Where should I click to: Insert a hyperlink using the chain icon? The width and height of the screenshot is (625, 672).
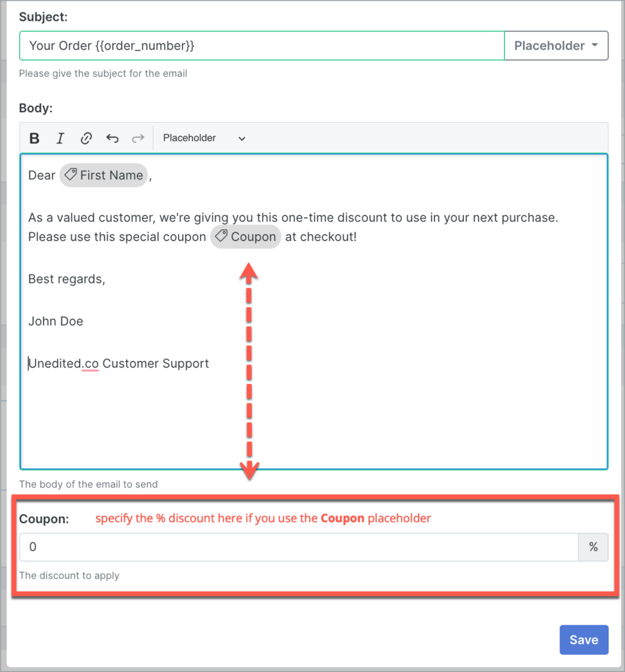[86, 138]
